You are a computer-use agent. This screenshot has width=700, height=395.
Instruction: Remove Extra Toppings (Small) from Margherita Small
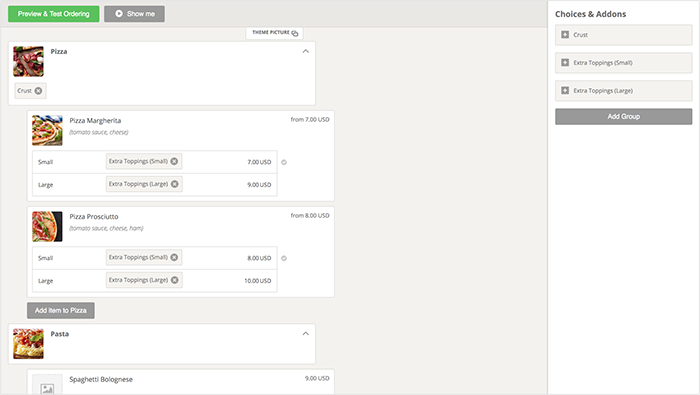coord(174,161)
